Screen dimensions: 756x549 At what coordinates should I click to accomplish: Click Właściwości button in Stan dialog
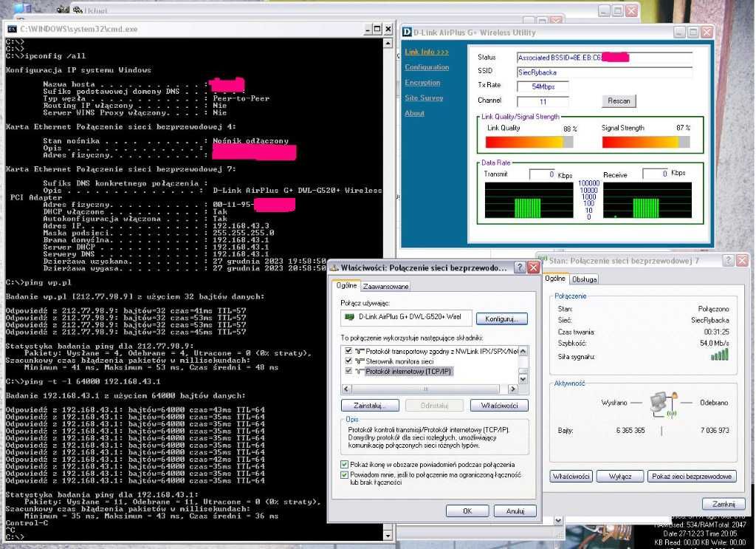point(571,476)
